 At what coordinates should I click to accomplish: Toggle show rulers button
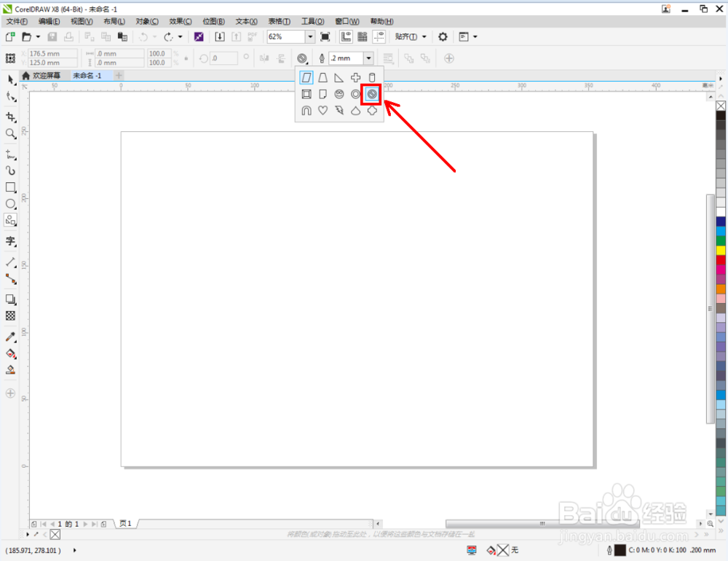(x=346, y=36)
